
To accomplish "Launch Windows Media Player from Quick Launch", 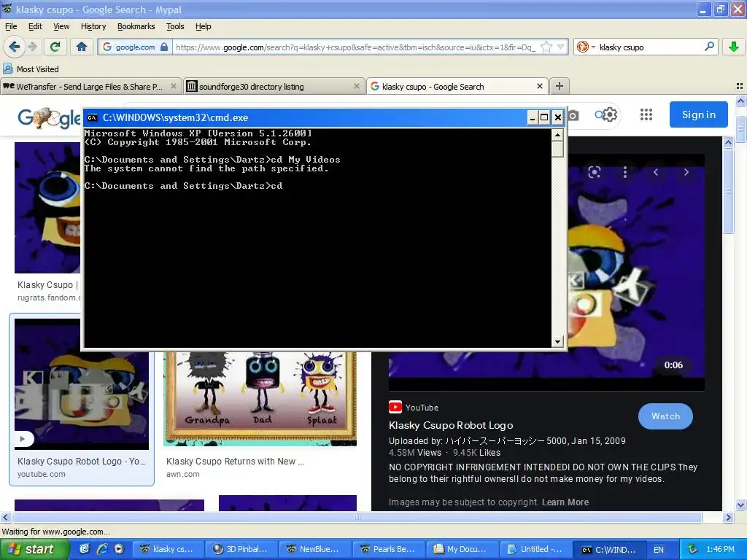I will [119, 549].
